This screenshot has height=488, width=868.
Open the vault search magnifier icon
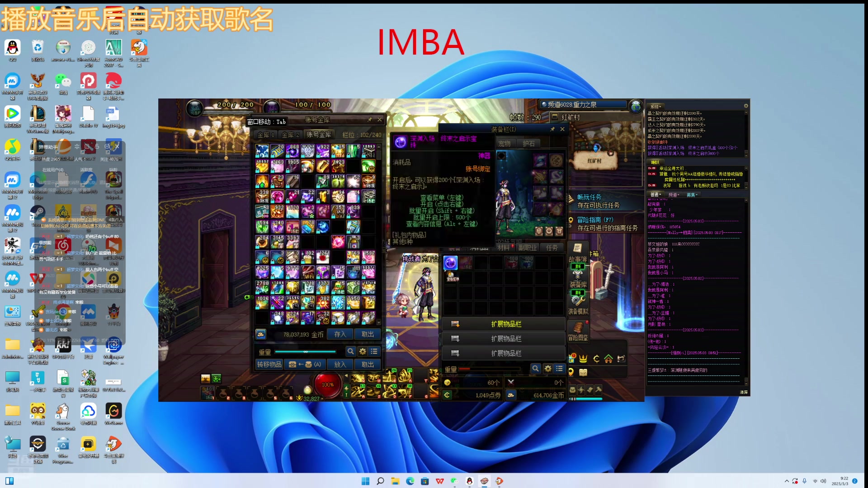pos(350,351)
